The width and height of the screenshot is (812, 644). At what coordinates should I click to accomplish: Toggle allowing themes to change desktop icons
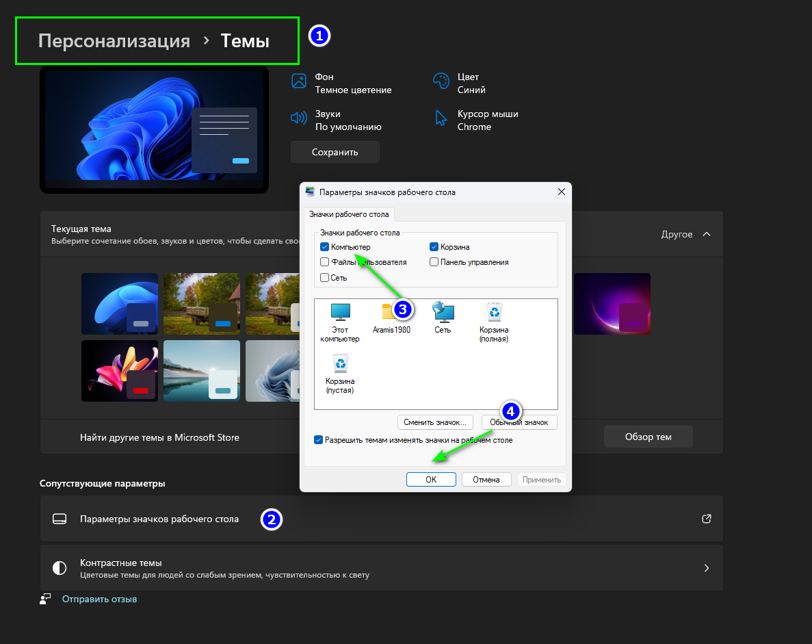click(319, 440)
